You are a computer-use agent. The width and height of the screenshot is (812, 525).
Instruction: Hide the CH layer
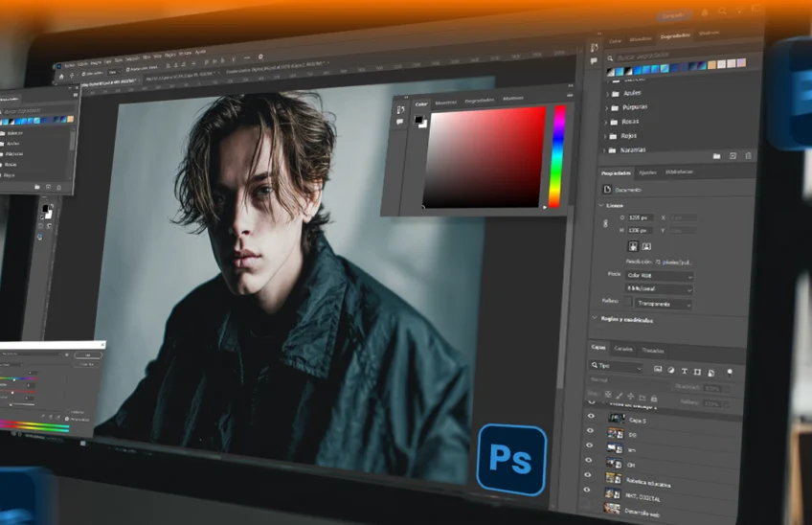[588, 460]
